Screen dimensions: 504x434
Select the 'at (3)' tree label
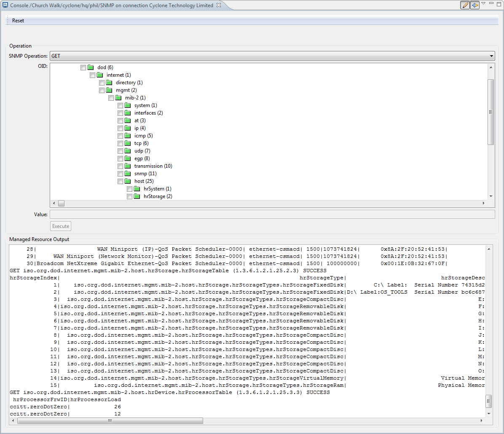(140, 121)
